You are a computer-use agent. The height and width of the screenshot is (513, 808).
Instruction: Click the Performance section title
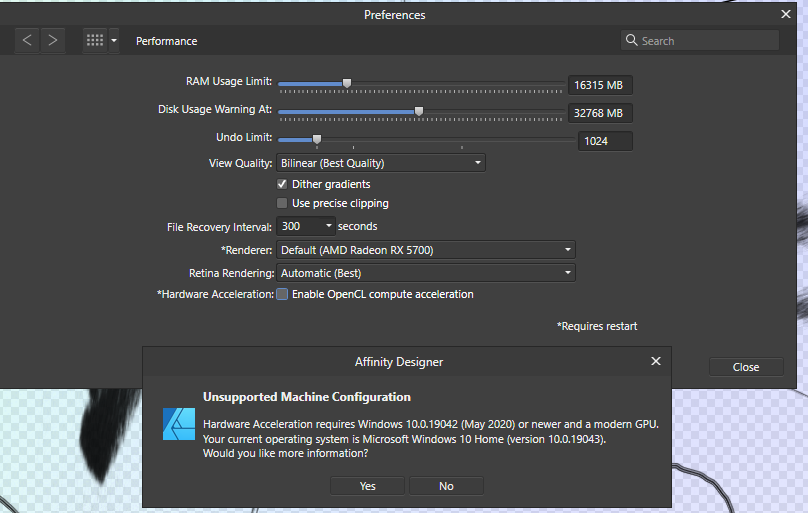click(166, 41)
